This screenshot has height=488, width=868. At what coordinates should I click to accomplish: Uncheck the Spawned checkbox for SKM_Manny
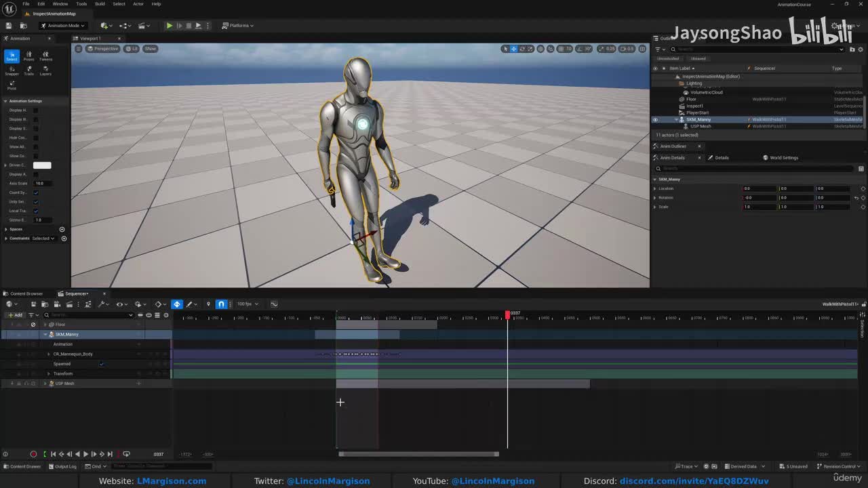point(102,364)
